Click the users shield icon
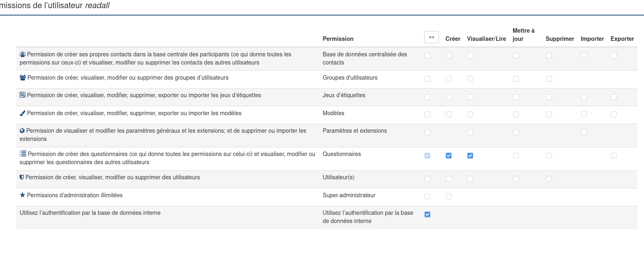 [x=22, y=177]
